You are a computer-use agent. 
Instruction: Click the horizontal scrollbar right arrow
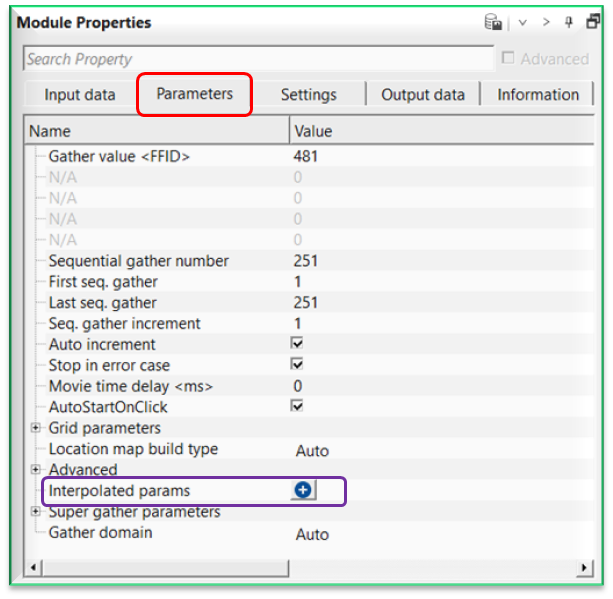[583, 568]
